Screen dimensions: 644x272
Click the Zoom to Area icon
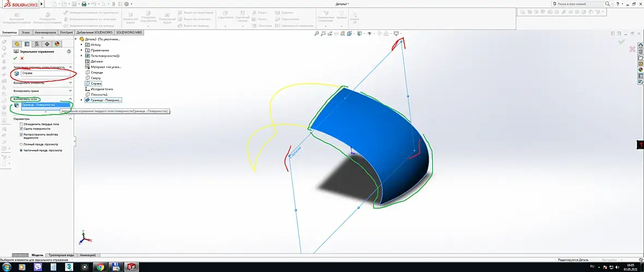324,34
